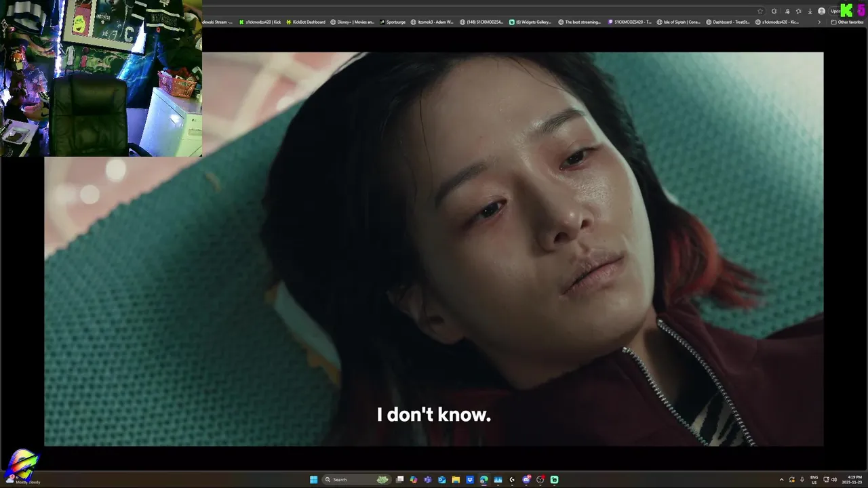This screenshot has width=868, height=488.
Task: Open Task View on taskbar
Action: point(400,480)
